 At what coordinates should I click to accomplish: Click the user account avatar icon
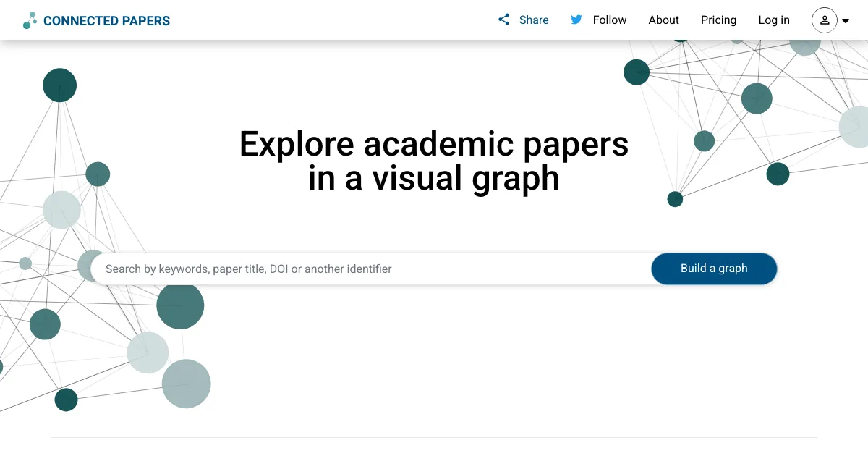[825, 20]
